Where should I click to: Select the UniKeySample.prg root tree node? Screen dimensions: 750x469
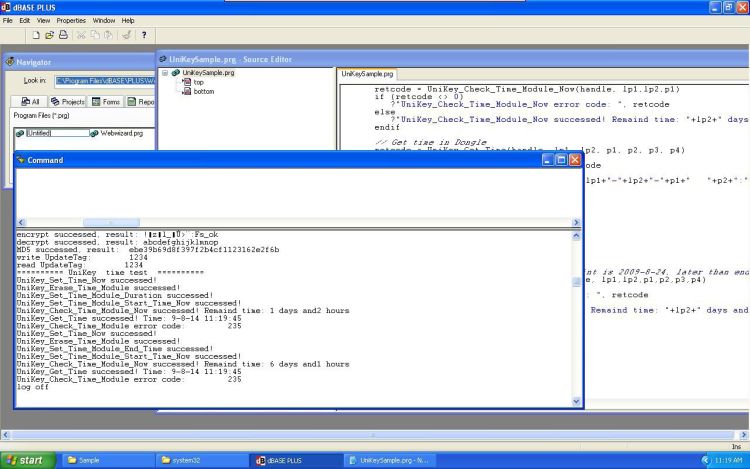(x=208, y=73)
